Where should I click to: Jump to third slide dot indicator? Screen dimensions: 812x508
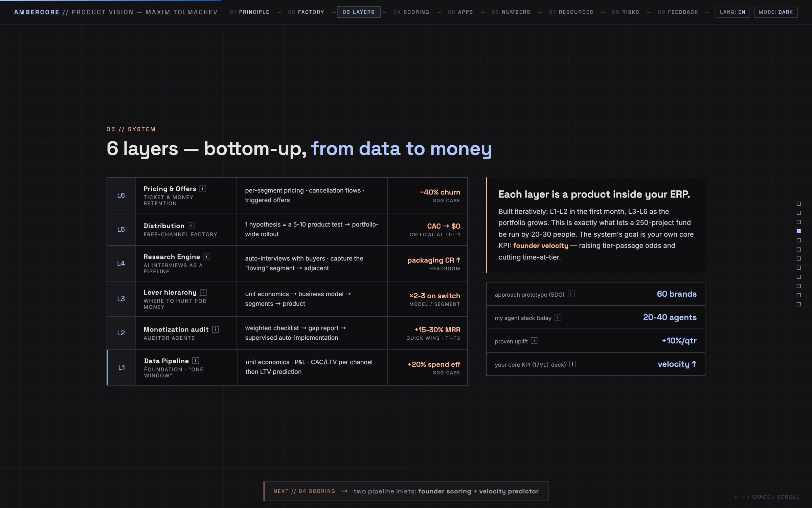799,222
